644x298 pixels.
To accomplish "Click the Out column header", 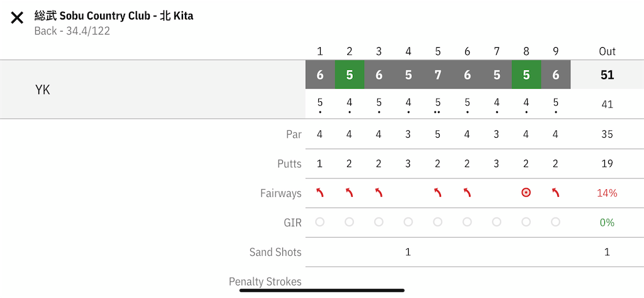I will (607, 52).
